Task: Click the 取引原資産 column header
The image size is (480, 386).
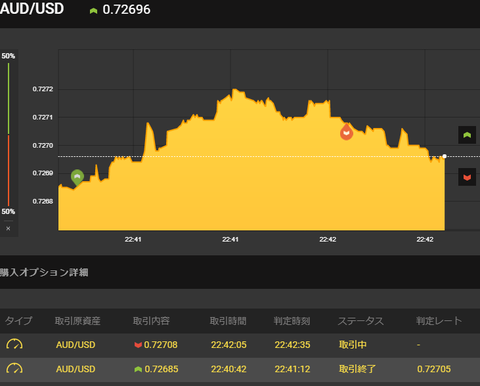Action: point(77,321)
